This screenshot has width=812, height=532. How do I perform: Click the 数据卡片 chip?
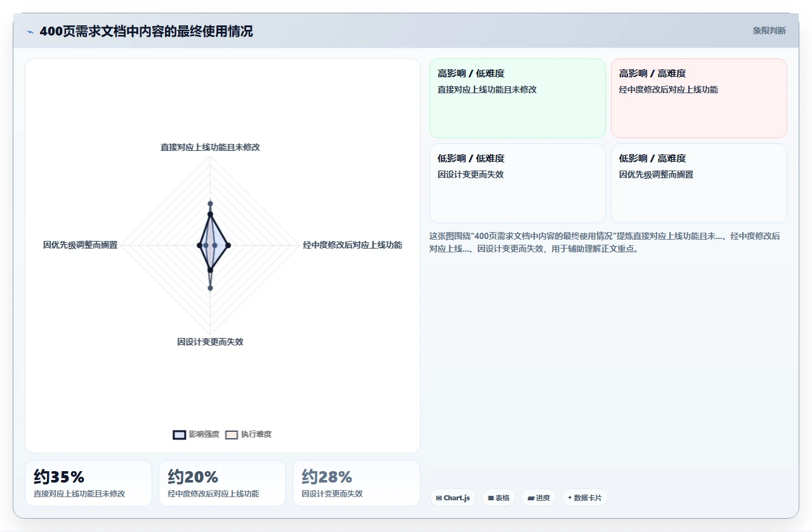pos(584,498)
